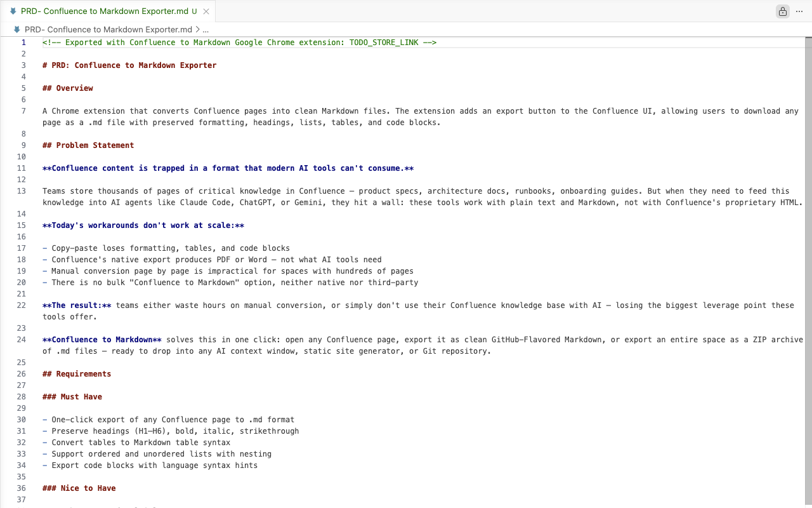
Task: Toggle the editor lock icon
Action: click(782, 11)
